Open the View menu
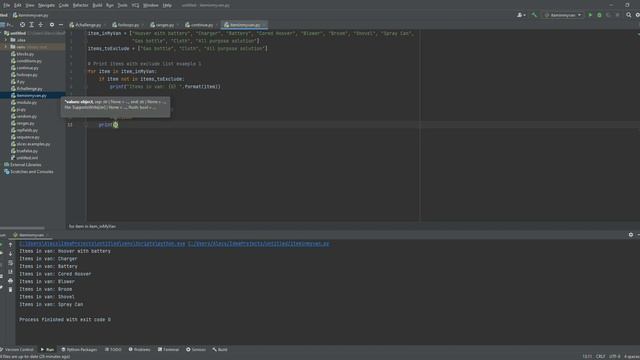This screenshot has width=640, height=360. tap(30, 5)
